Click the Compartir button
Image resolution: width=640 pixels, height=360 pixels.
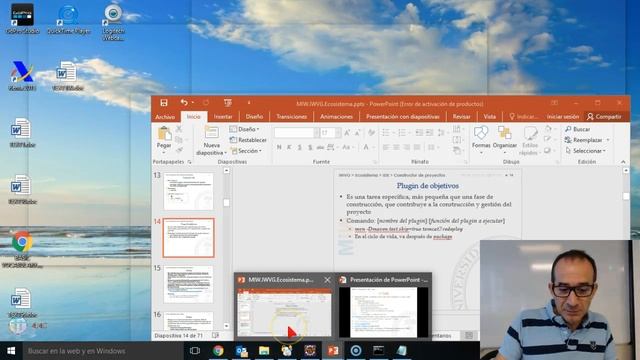pyautogui.click(x=604, y=117)
